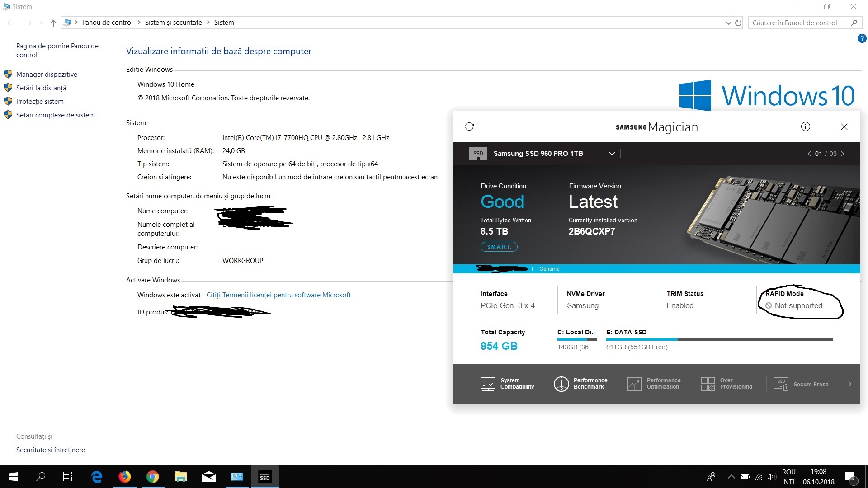This screenshot has height=488, width=868.
Task: Open Securitate și întreținere link
Action: pos(51,450)
